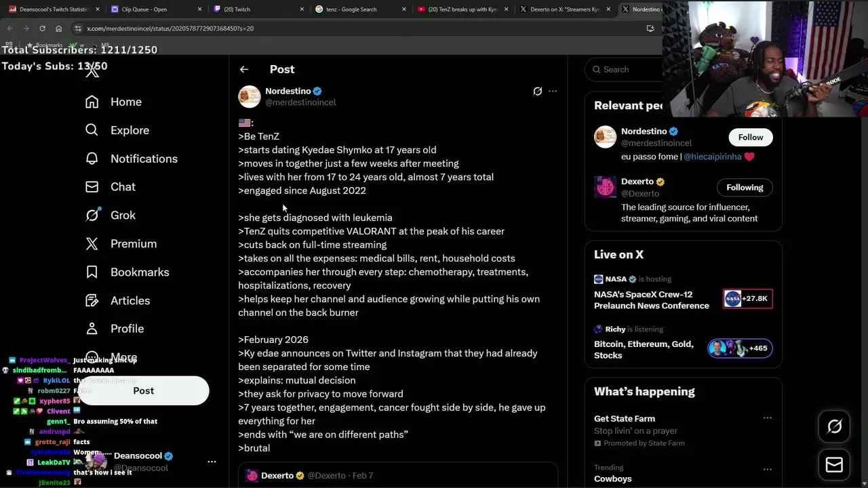Open Deansocool account menu dots
Viewport: 868px width, 488px height.
click(x=212, y=462)
